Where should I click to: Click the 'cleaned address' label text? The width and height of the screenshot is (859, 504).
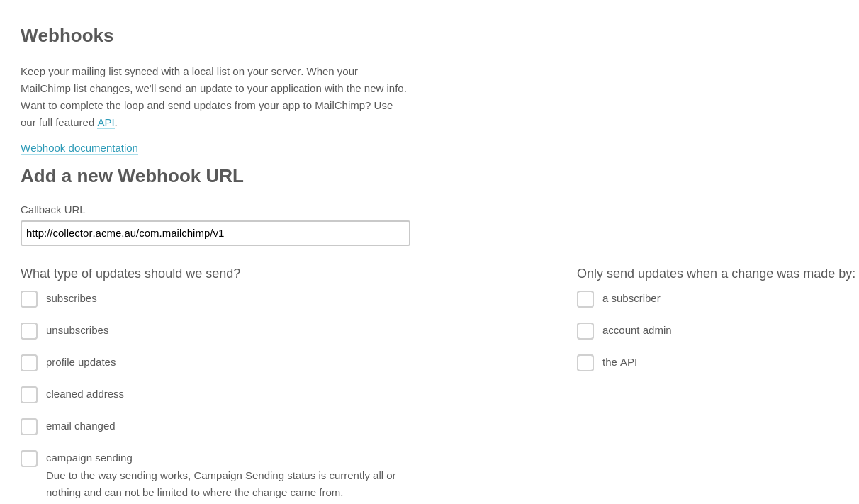coord(85,394)
